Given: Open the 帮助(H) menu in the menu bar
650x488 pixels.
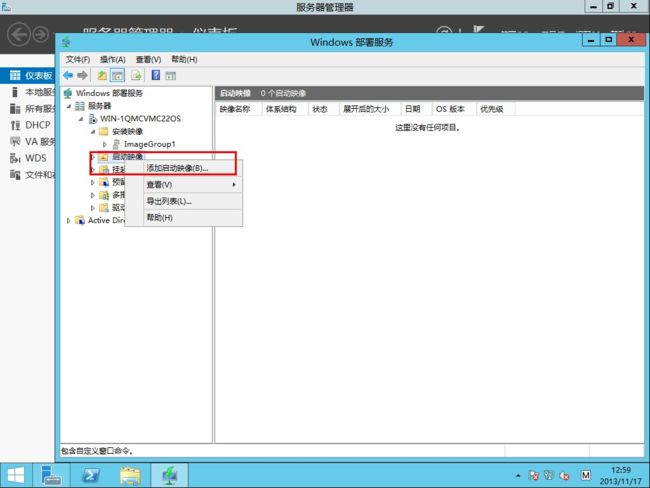Looking at the screenshot, I should point(184,59).
